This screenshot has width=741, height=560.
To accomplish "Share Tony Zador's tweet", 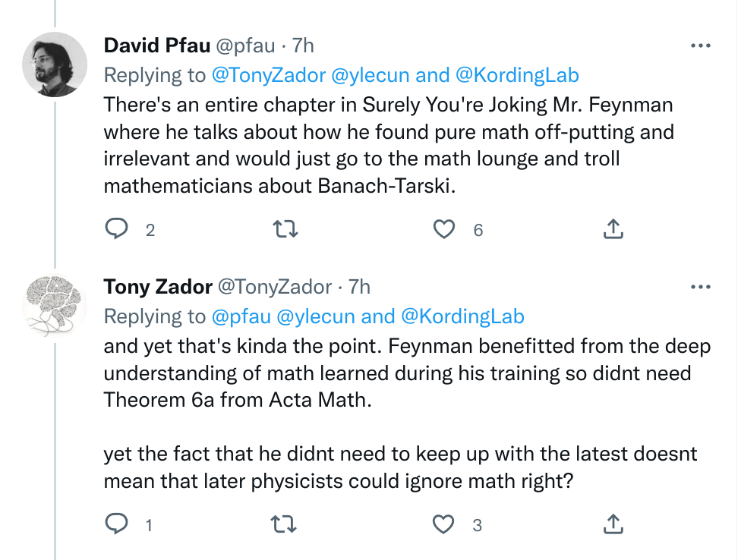I will 613,524.
